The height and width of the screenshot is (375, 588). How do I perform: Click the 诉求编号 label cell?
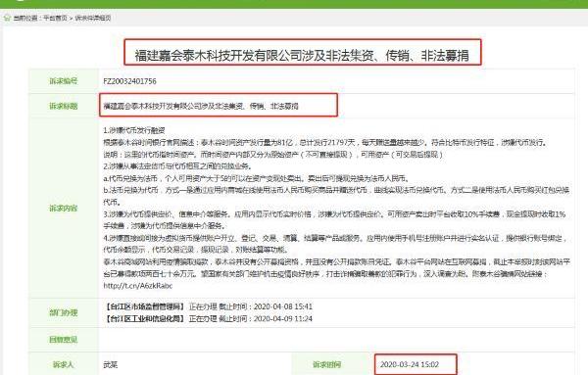(x=64, y=81)
